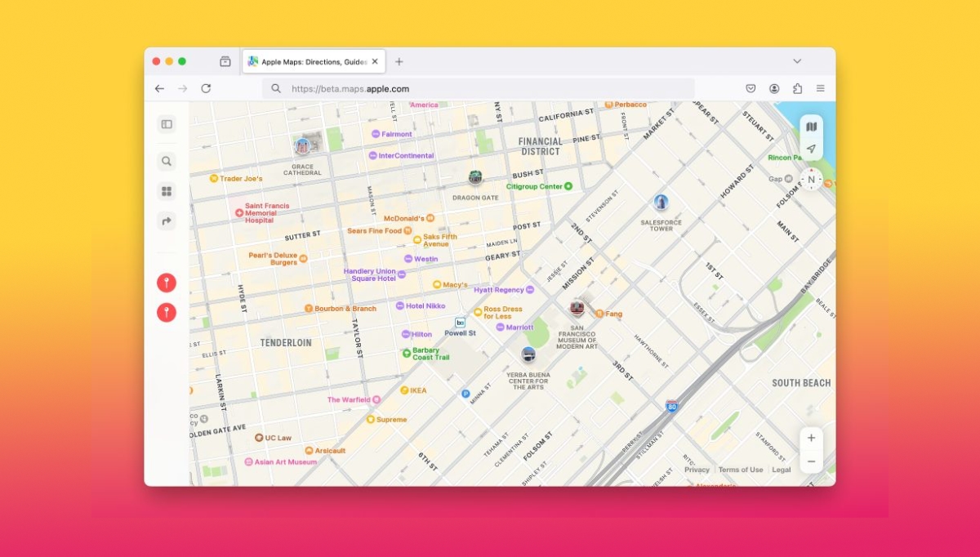The height and width of the screenshot is (557, 980).
Task: Focus the beta.maps.apple.com address bar
Action: pyautogui.click(x=479, y=89)
